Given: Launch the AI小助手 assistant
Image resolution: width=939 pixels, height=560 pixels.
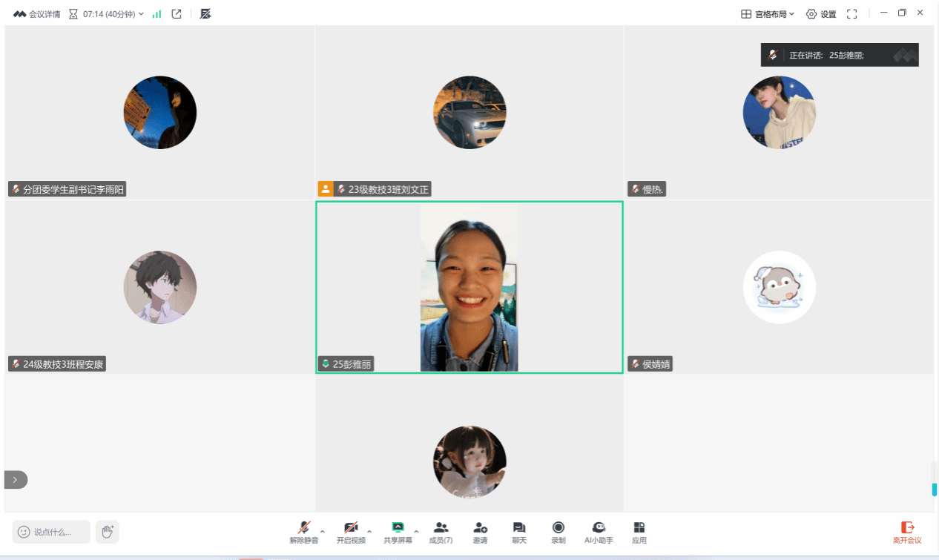Looking at the screenshot, I should tap(599, 532).
